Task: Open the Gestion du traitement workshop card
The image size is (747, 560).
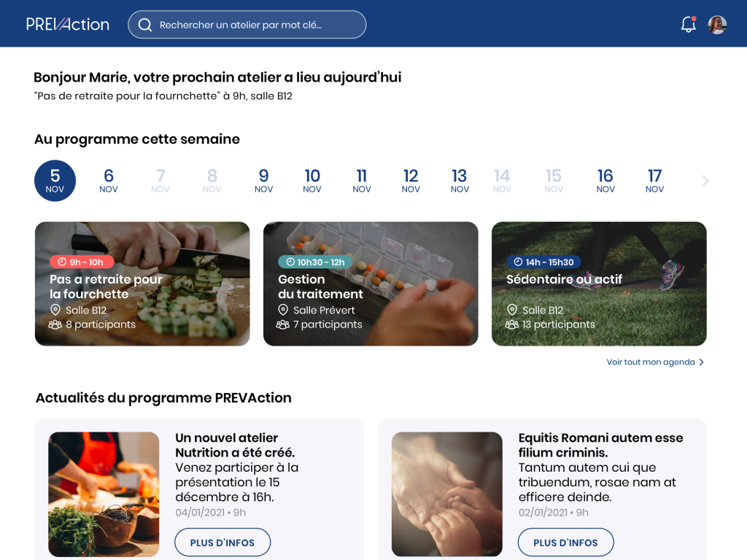Action: [x=371, y=284]
